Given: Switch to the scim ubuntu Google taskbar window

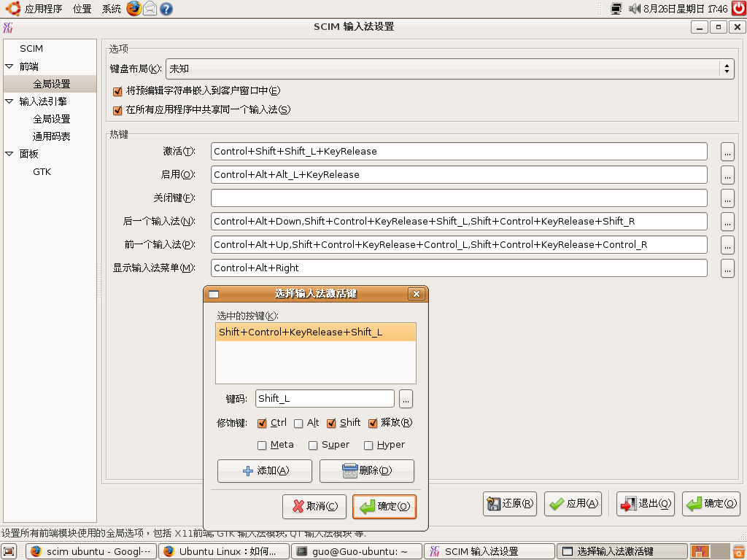Looking at the screenshot, I should (91, 551).
